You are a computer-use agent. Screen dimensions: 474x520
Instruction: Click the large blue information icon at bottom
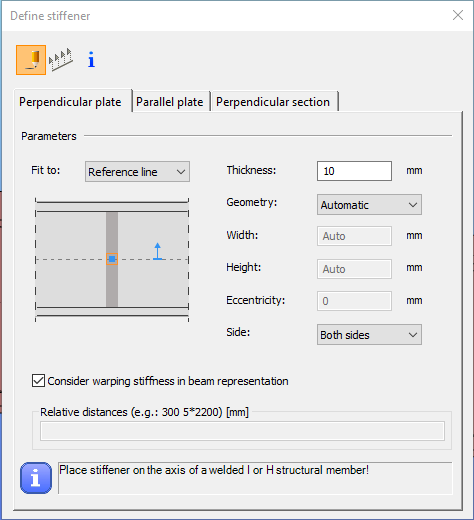[x=36, y=478]
